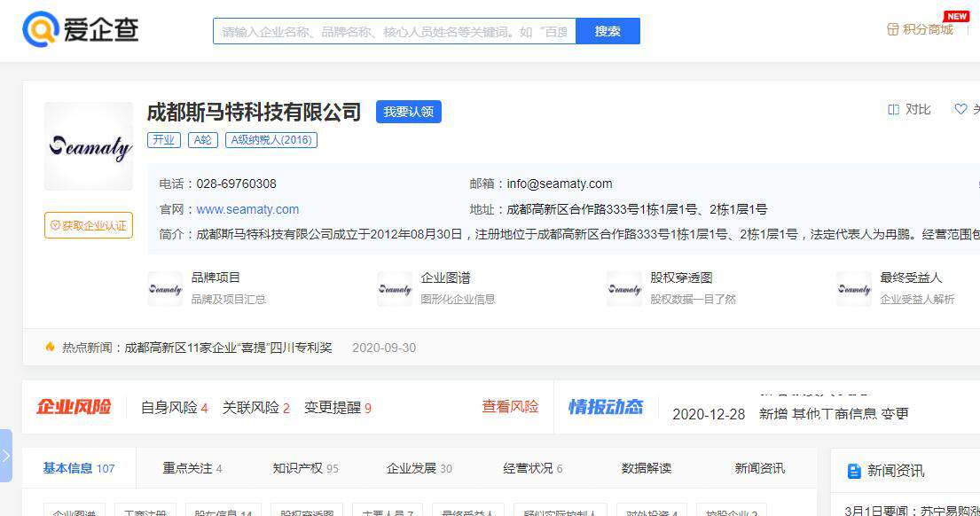Switch to the 经营状况 tab

tap(532, 468)
